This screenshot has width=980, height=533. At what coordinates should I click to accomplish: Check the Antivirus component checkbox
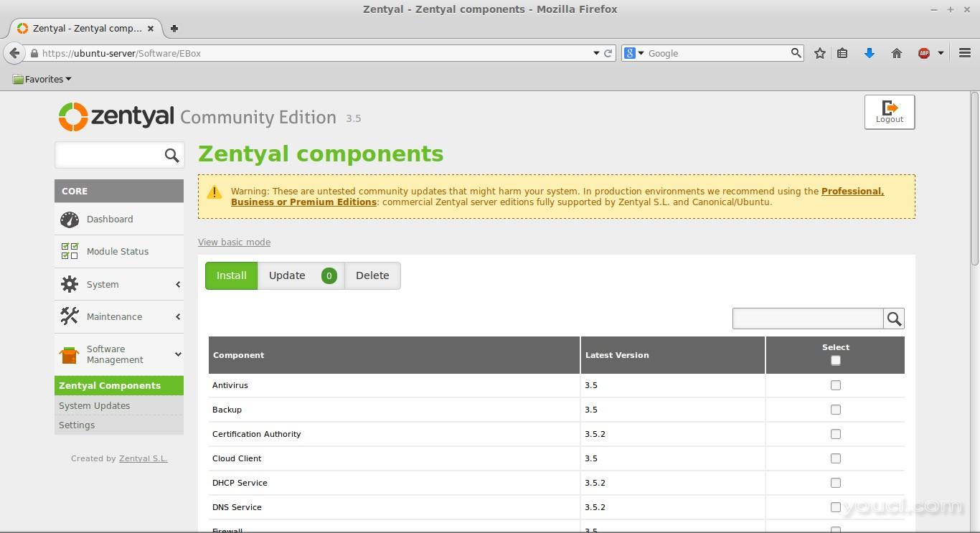(835, 385)
